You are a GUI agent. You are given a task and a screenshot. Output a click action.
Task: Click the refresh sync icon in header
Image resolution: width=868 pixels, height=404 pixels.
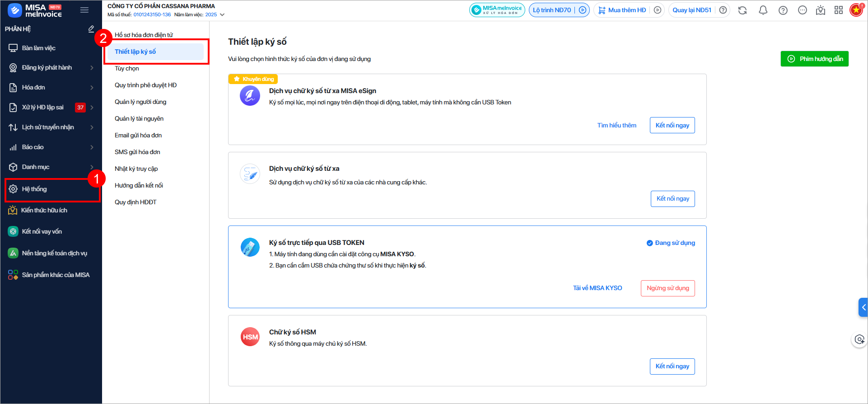pos(742,10)
